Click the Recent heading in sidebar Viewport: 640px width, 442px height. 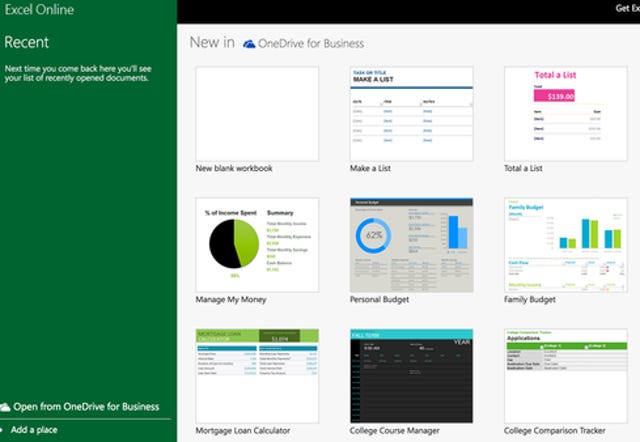(27, 42)
